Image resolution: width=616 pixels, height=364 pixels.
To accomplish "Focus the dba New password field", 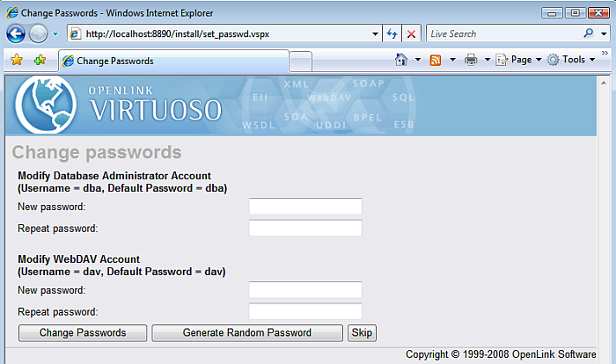I will pos(305,207).
